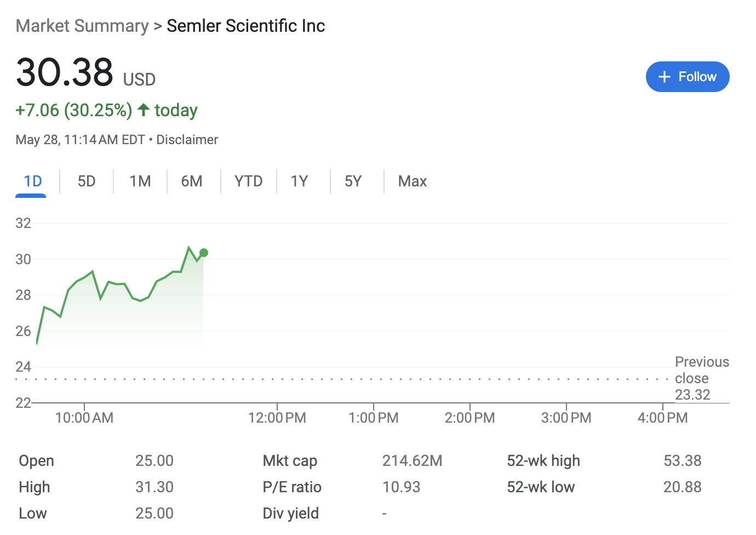Click the Semler Scientific Inc title

tap(245, 26)
